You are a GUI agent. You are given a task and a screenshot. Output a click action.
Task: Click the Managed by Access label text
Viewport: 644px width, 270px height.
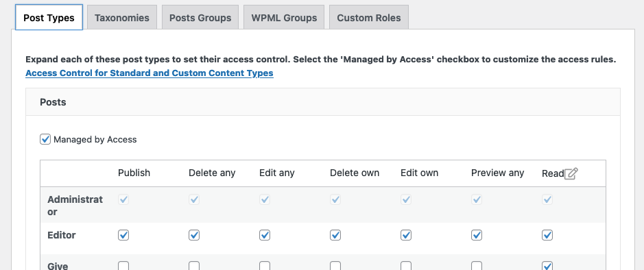(95, 140)
